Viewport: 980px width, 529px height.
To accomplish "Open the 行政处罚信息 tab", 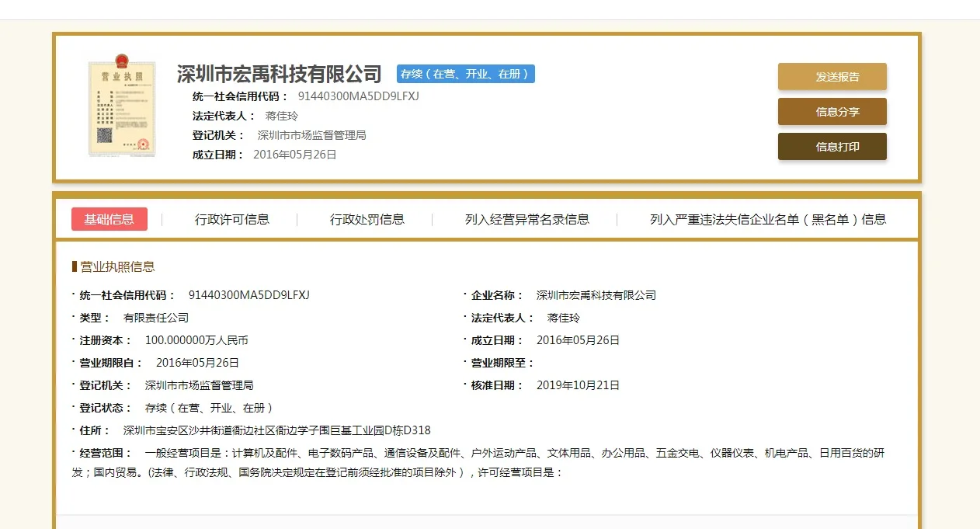I will pos(367,219).
